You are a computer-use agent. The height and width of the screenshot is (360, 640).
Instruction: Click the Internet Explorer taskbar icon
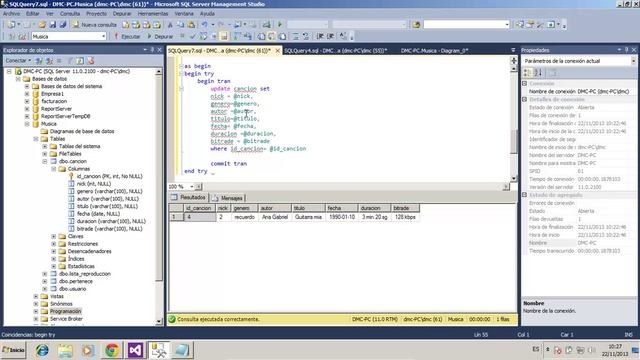coord(42,350)
